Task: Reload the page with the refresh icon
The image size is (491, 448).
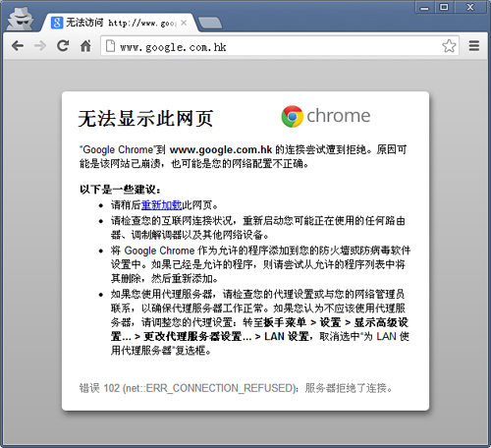Action: [63, 46]
